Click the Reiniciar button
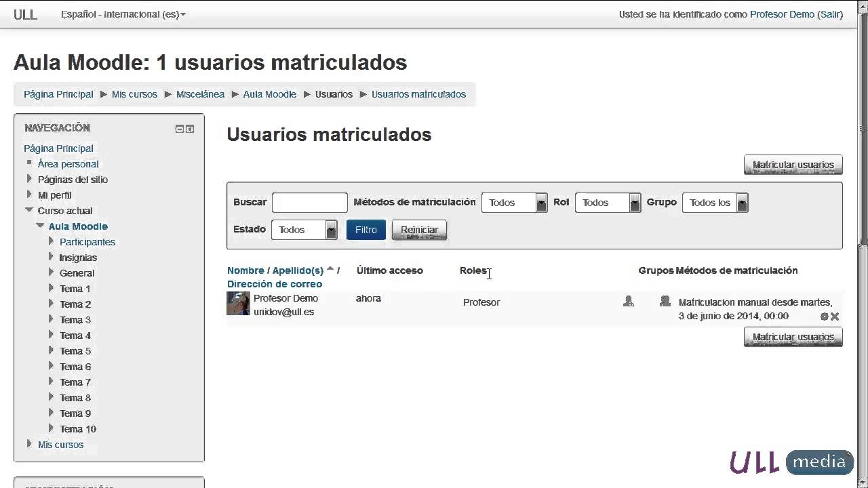 419,230
